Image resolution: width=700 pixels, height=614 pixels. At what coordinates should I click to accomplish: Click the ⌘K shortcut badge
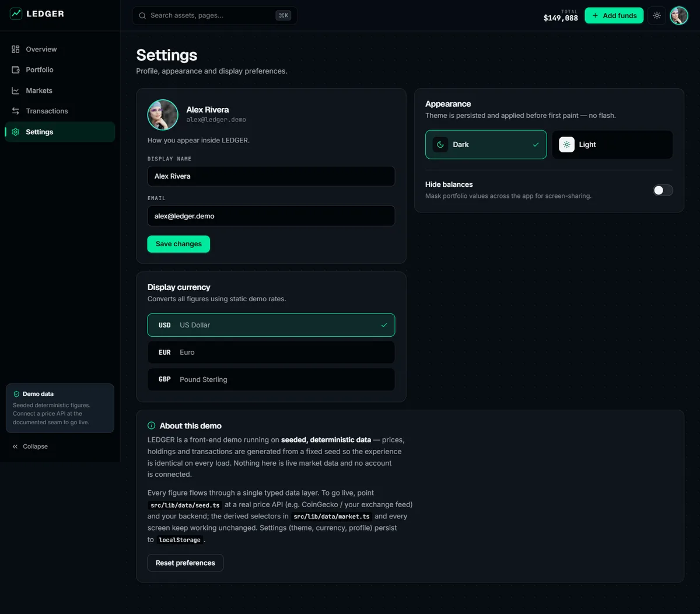(283, 15)
